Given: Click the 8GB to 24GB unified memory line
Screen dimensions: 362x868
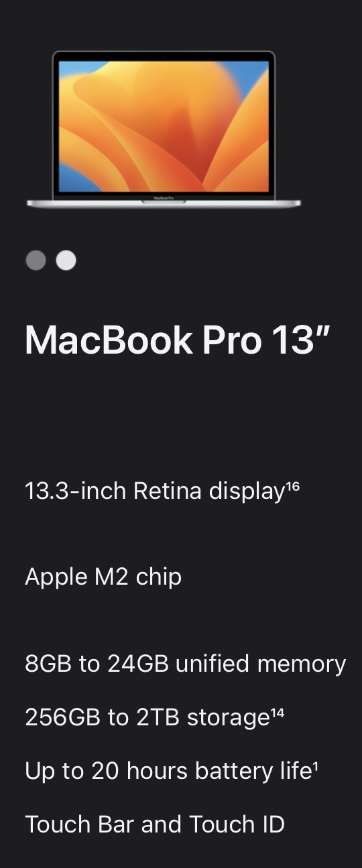Looking at the screenshot, I should pyautogui.click(x=186, y=664).
